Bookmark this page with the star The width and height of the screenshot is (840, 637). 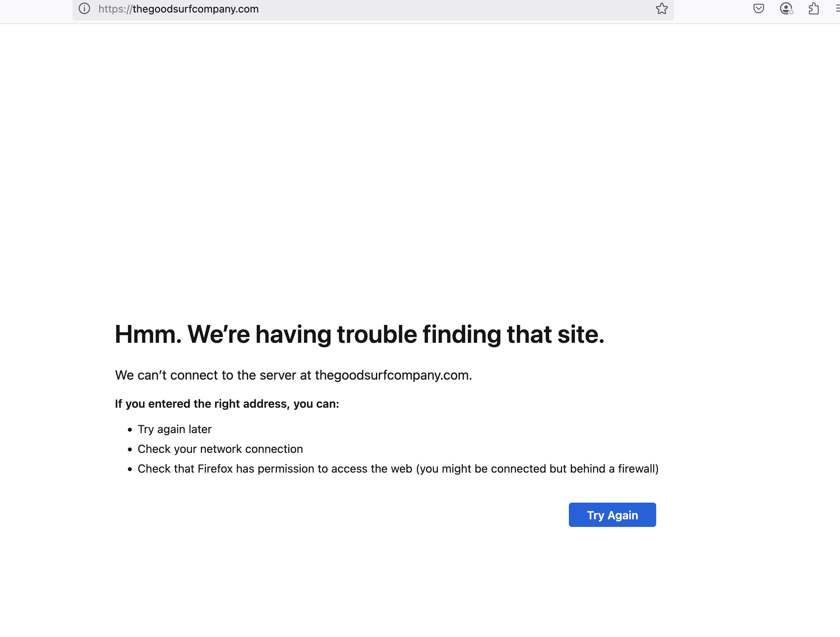coord(662,9)
